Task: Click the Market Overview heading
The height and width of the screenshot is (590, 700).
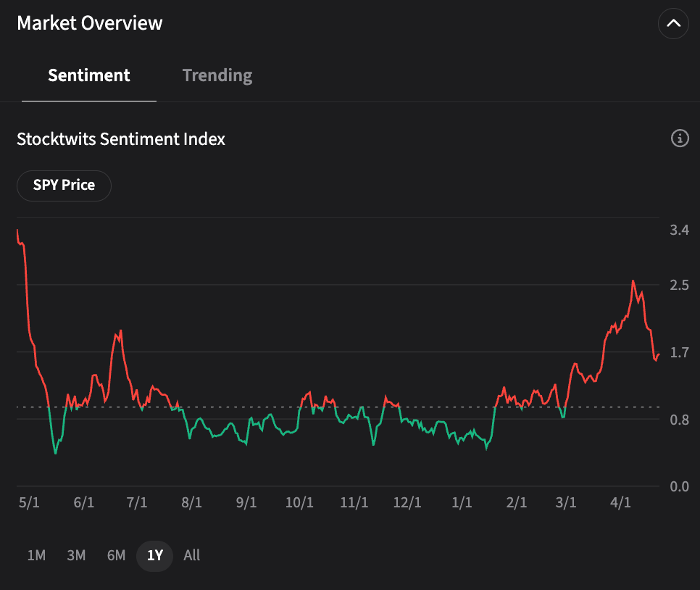Action: pyautogui.click(x=90, y=23)
